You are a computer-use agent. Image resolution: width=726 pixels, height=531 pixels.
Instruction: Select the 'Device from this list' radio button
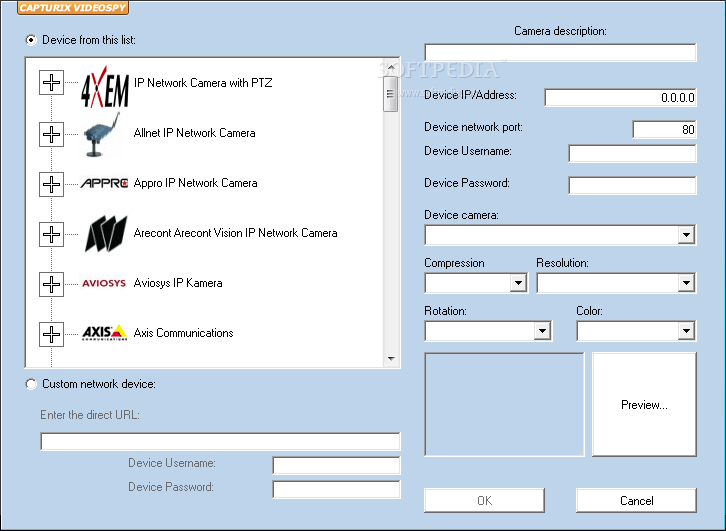pos(31,40)
